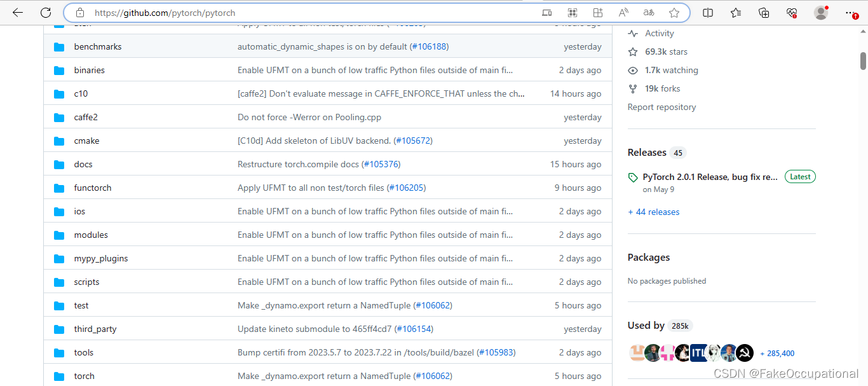The width and height of the screenshot is (868, 386).
Task: Click the ITL avatar in Used by
Action: click(x=698, y=353)
